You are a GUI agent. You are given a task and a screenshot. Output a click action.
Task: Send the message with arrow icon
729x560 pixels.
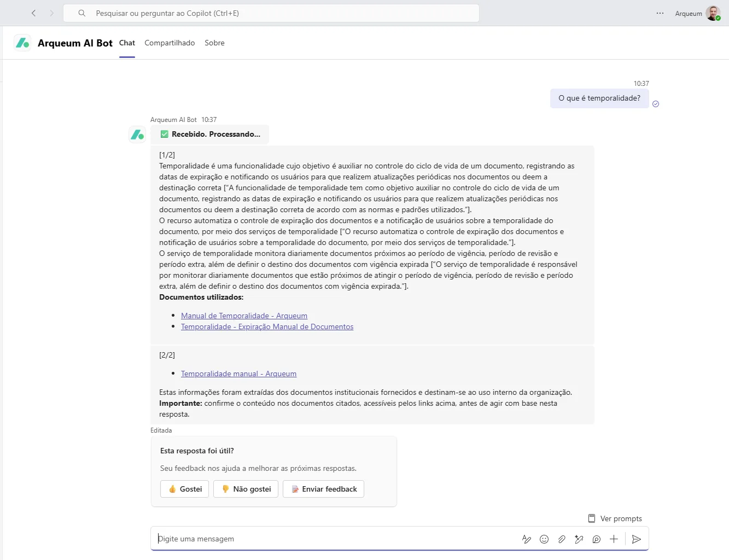point(637,539)
